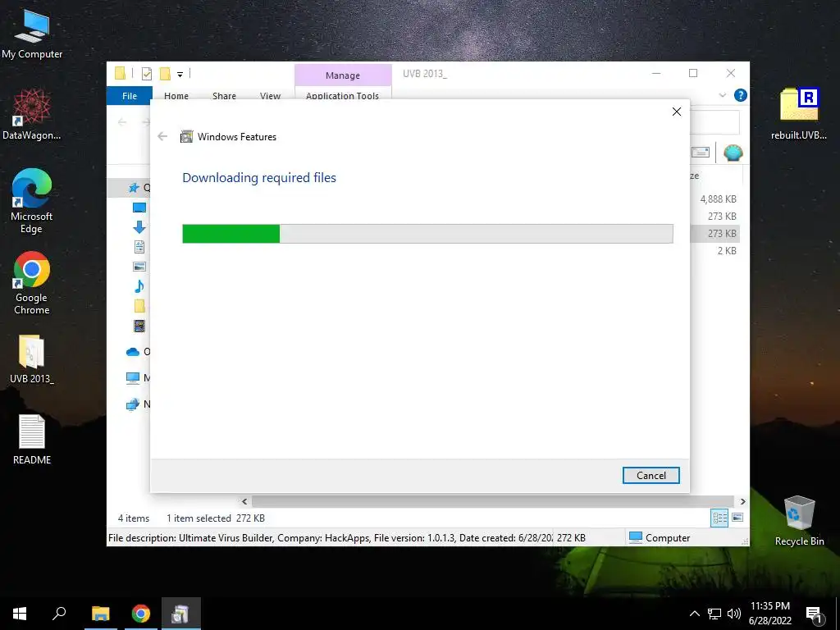
Task: Switch to Large icons view in Explorer
Action: pyautogui.click(x=737, y=518)
